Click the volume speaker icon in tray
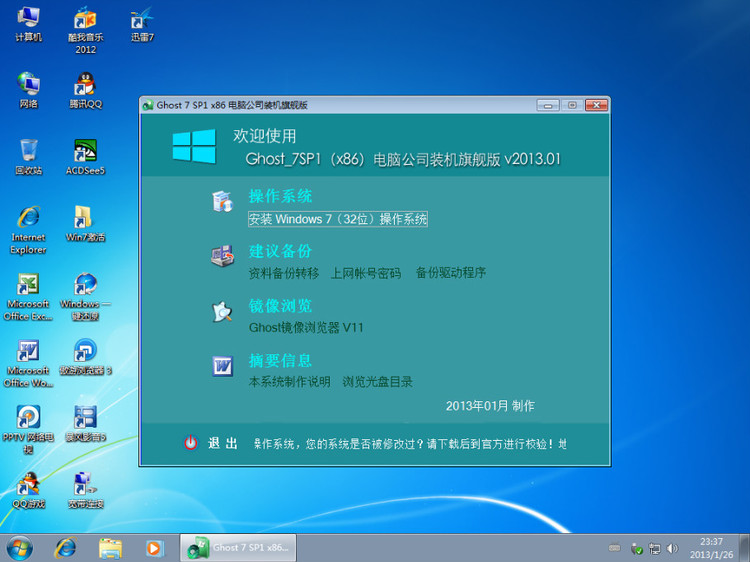Viewport: 750px width, 562px height. 673,548
